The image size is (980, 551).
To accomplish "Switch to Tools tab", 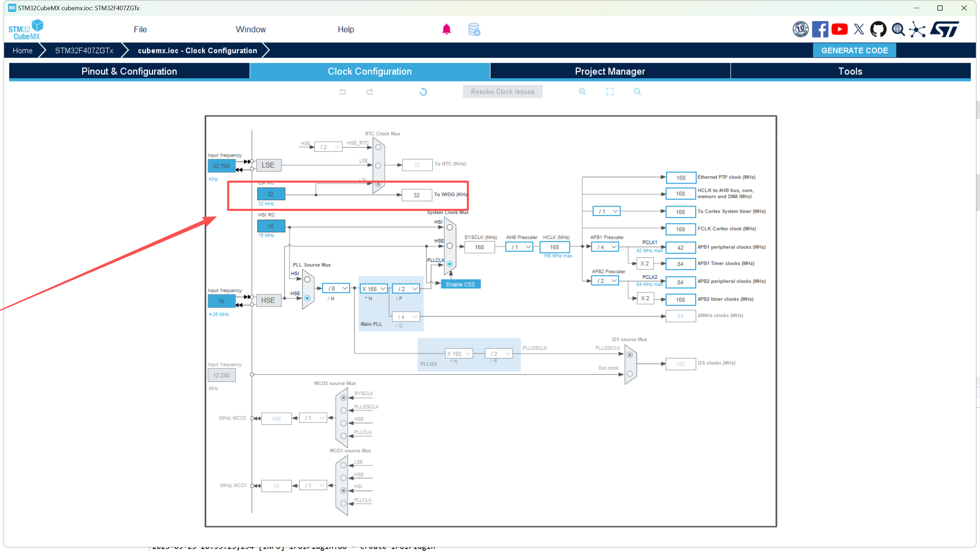I will point(850,71).
